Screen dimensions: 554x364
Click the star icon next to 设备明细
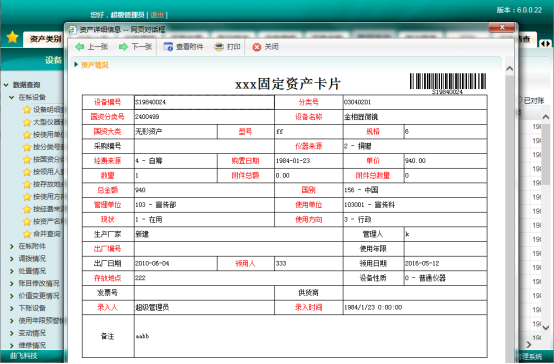click(x=27, y=110)
